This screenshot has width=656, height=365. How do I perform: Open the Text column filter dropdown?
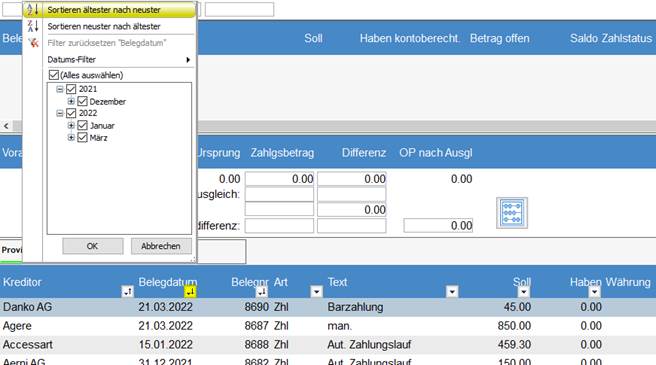point(452,291)
